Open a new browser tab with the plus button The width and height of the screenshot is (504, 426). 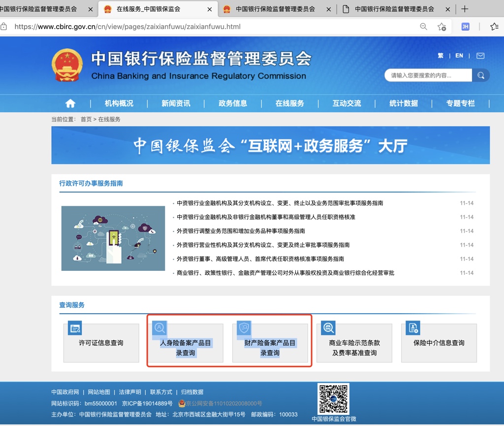click(465, 9)
